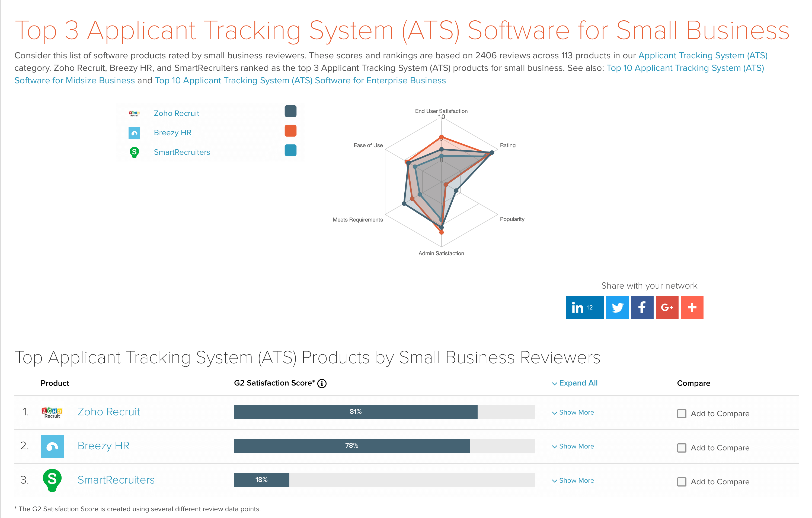This screenshot has width=812, height=518.
Task: Click Zoho Recruit logo in chart legend
Action: (134, 113)
